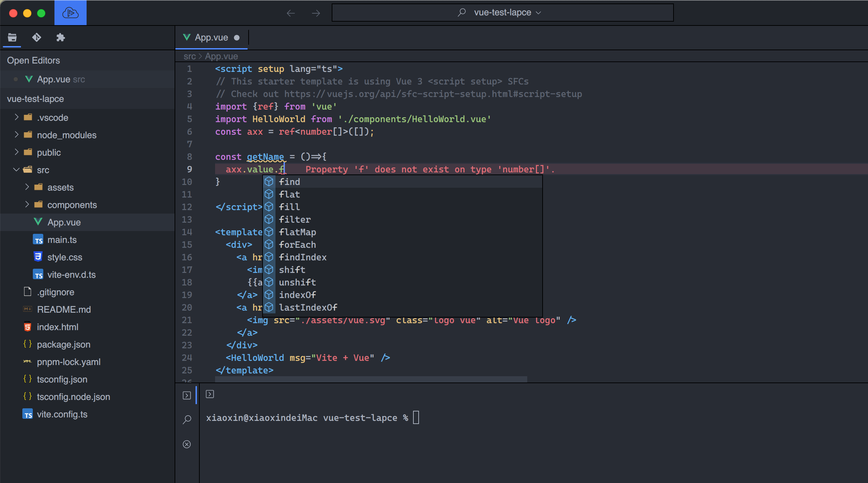Open main.ts in the file tree
Screen dimensions: 868x483
click(62, 240)
